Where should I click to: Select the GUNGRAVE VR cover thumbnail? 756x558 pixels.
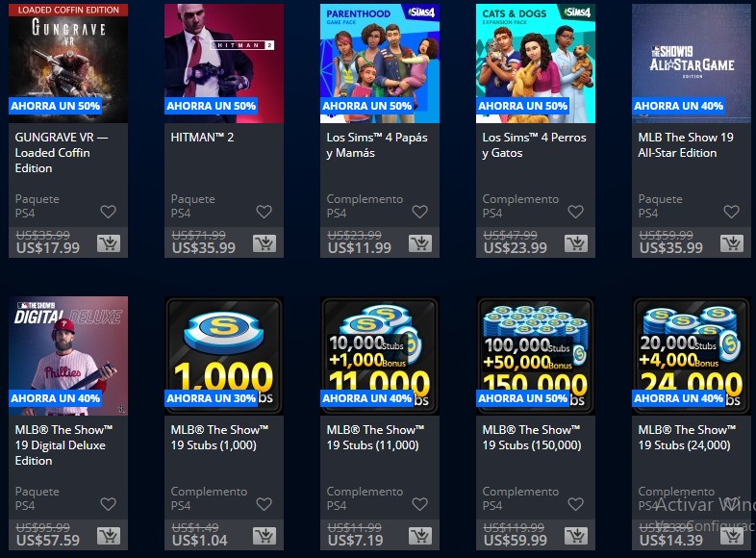coord(68,63)
